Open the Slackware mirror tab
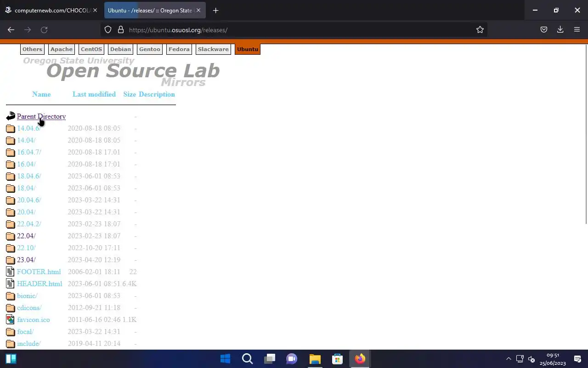 213,49
